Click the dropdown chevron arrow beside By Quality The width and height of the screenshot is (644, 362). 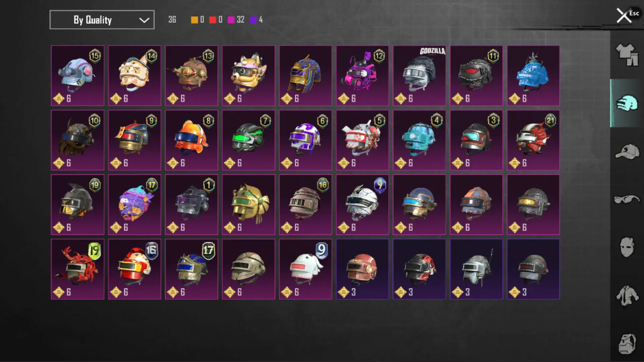[x=144, y=20]
